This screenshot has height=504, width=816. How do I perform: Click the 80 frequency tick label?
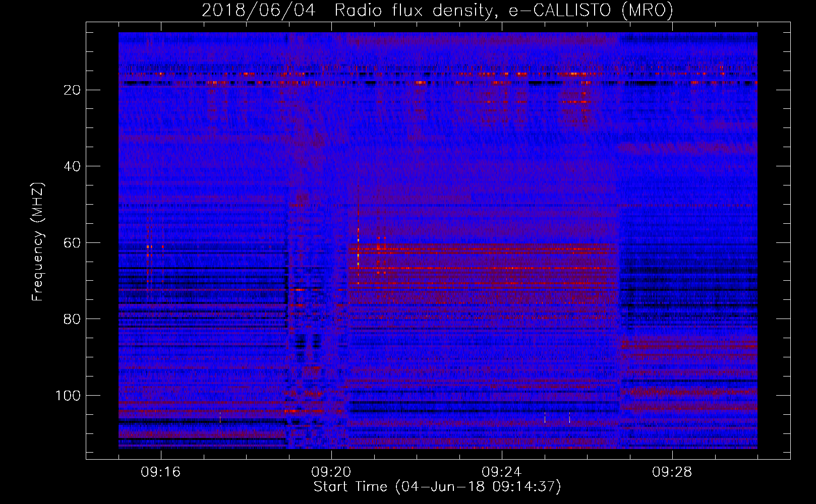[x=73, y=320]
